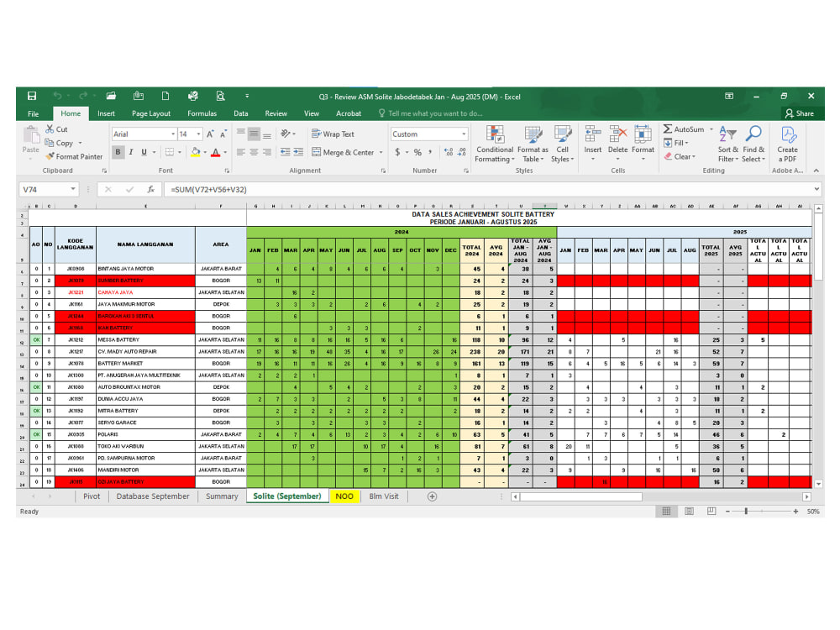Click the New blank document icon
The height and width of the screenshot is (630, 840).
pos(165,96)
